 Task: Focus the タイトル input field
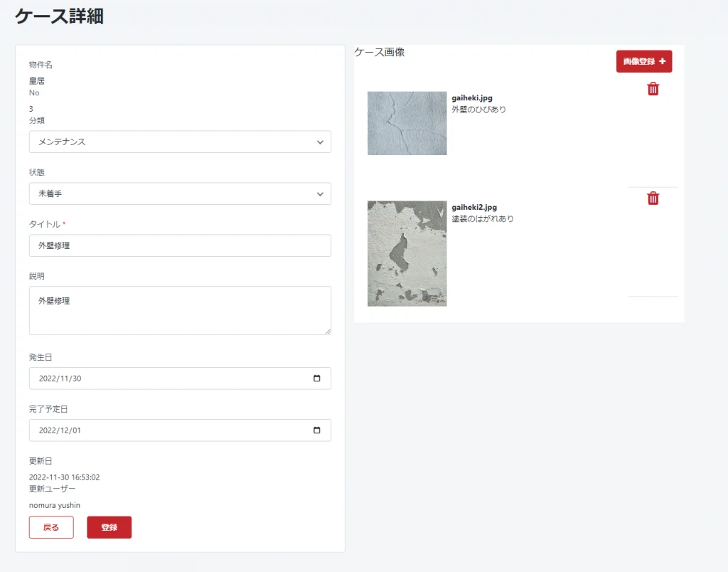(180, 245)
